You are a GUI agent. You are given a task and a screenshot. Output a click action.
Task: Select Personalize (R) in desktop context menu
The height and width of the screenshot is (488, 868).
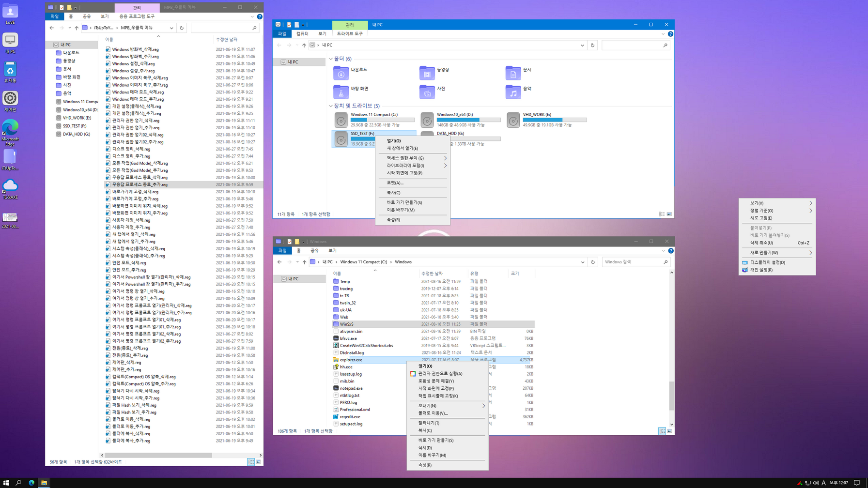pos(777,270)
